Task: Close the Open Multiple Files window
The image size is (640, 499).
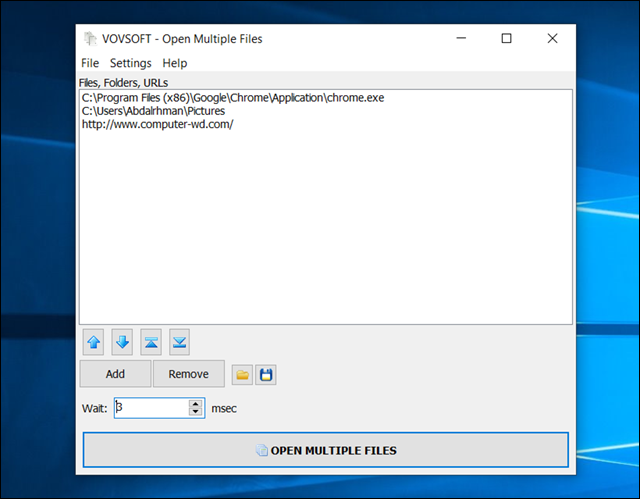Action: pos(552,38)
